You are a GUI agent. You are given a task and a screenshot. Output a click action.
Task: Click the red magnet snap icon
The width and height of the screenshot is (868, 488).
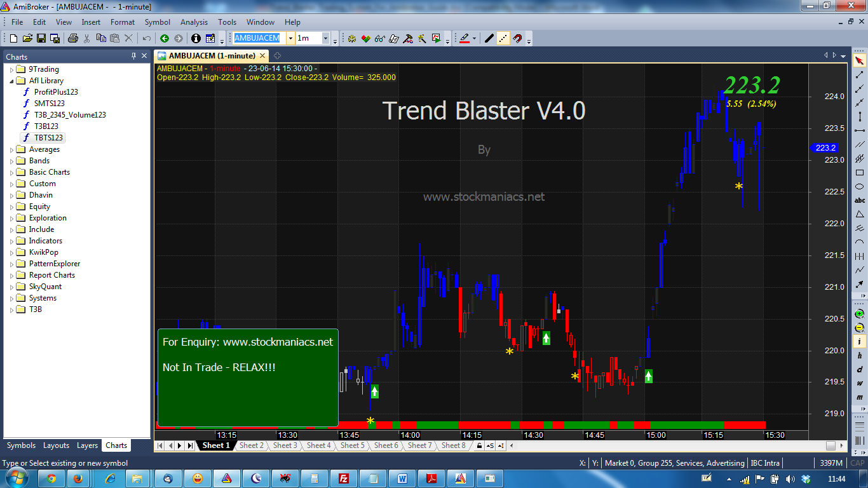tap(517, 38)
